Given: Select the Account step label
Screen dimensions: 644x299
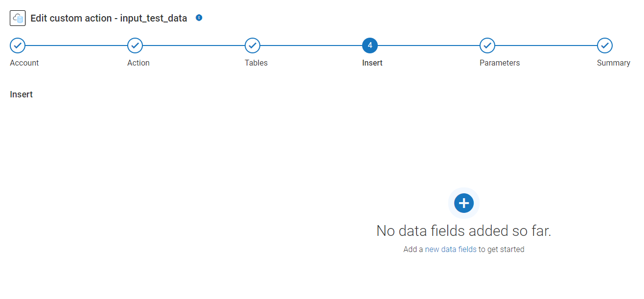Looking at the screenshot, I should click(x=24, y=63).
